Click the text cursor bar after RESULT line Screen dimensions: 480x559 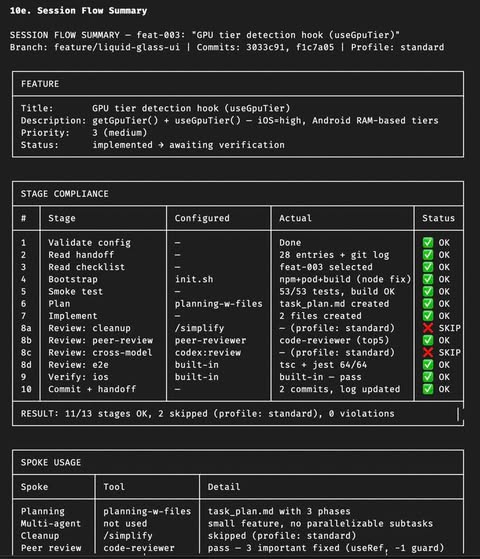(458, 414)
